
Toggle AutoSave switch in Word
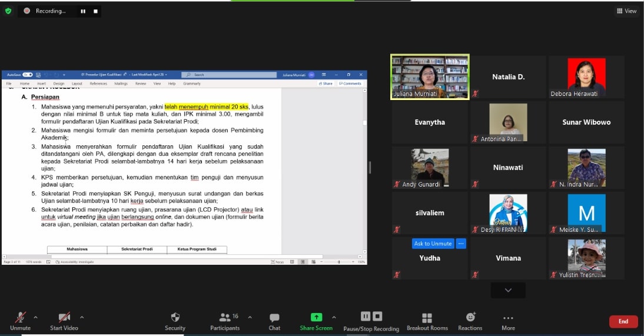coord(28,75)
